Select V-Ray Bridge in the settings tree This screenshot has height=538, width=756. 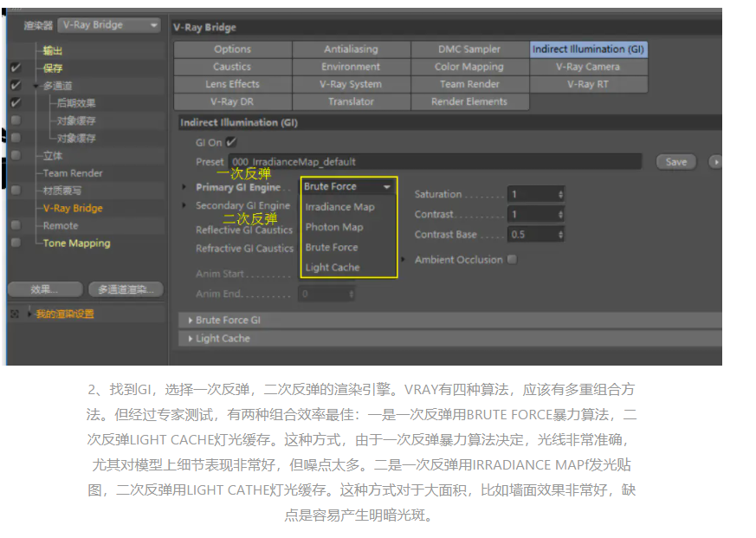[x=73, y=208]
